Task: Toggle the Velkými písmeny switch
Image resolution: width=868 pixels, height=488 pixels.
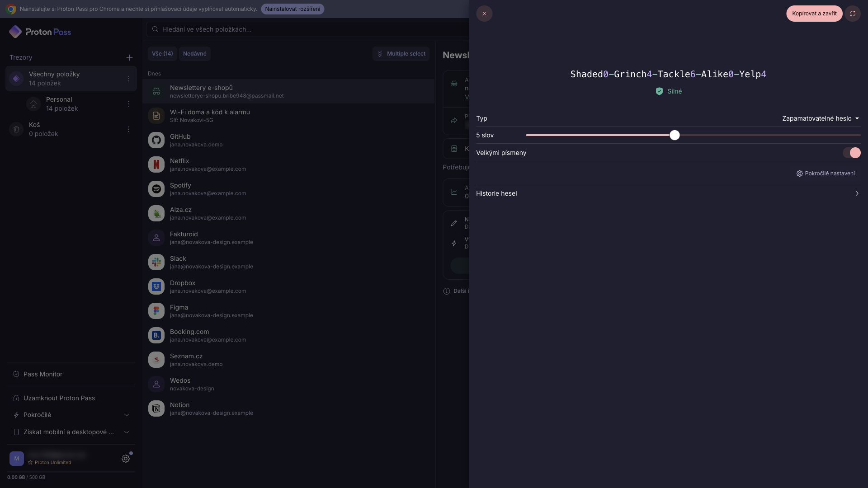Action: pos(851,153)
